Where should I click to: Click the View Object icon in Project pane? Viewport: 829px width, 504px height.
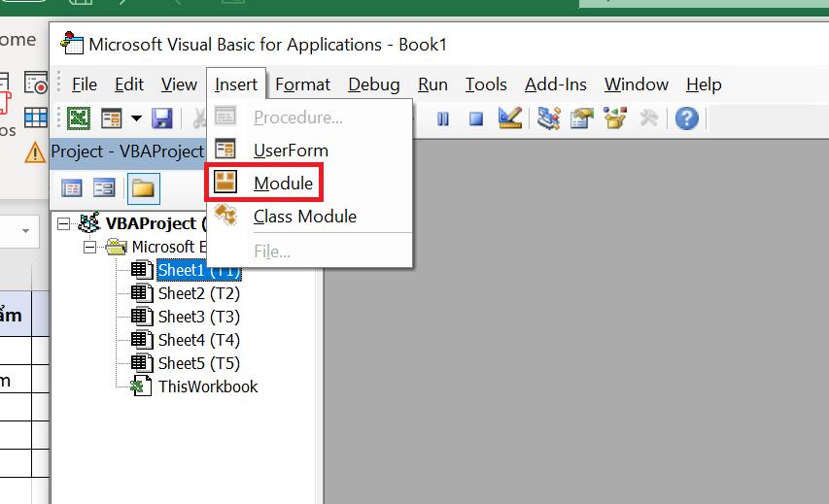tap(104, 188)
